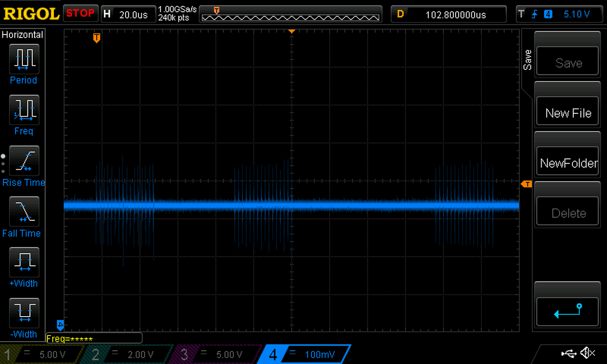The height and width of the screenshot is (364, 607).
Task: Click the 240k pts memory depth readout
Action: [x=174, y=18]
